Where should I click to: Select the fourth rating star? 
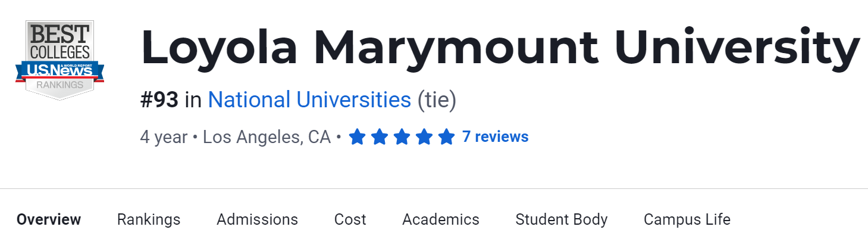pos(424,138)
